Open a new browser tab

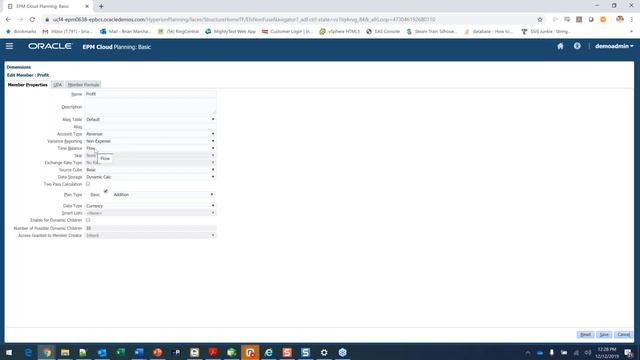click(101, 6)
